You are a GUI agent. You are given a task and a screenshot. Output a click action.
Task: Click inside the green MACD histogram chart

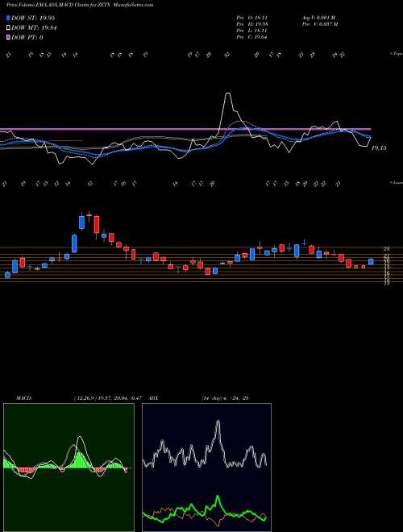coord(69,468)
